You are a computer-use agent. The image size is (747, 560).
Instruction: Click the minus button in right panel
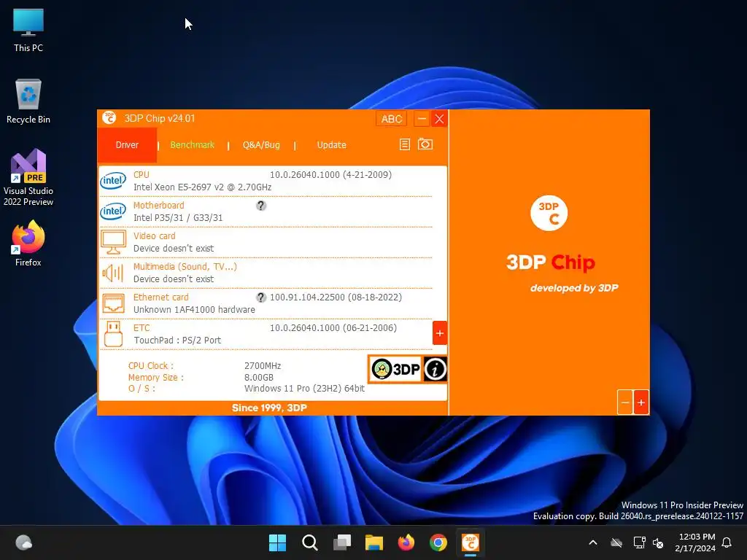[625, 402]
